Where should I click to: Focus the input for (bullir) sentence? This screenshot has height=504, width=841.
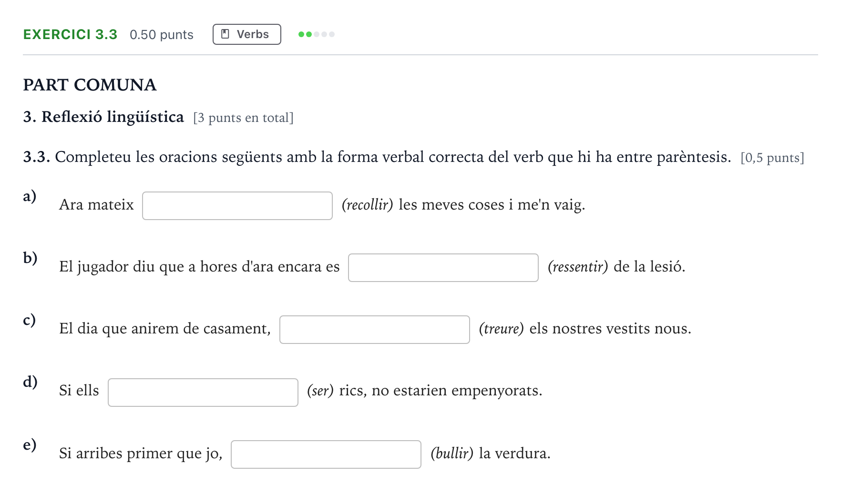(326, 454)
